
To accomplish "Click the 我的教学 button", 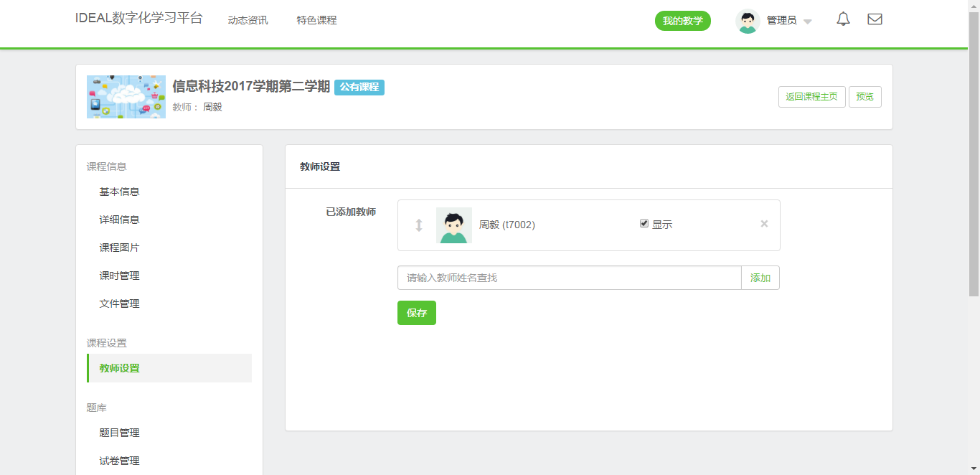I will point(682,21).
